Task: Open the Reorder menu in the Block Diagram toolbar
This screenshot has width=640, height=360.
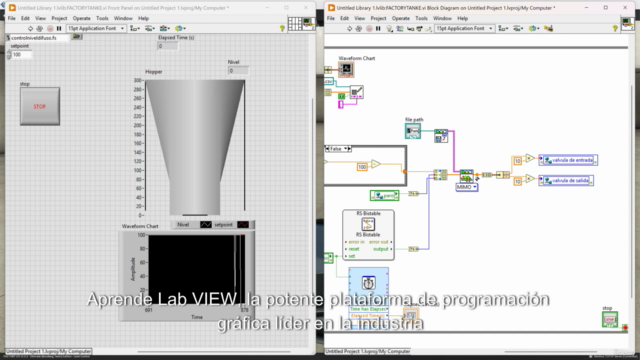Action: (x=533, y=29)
